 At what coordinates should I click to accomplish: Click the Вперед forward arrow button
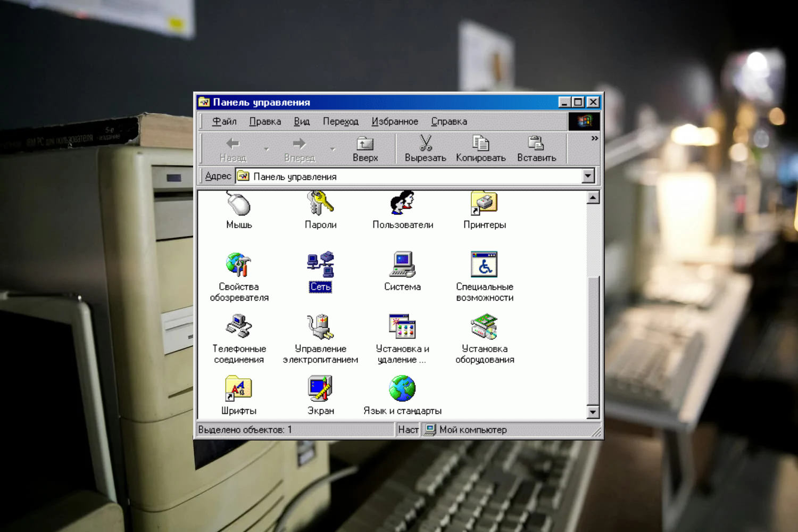[x=300, y=148]
